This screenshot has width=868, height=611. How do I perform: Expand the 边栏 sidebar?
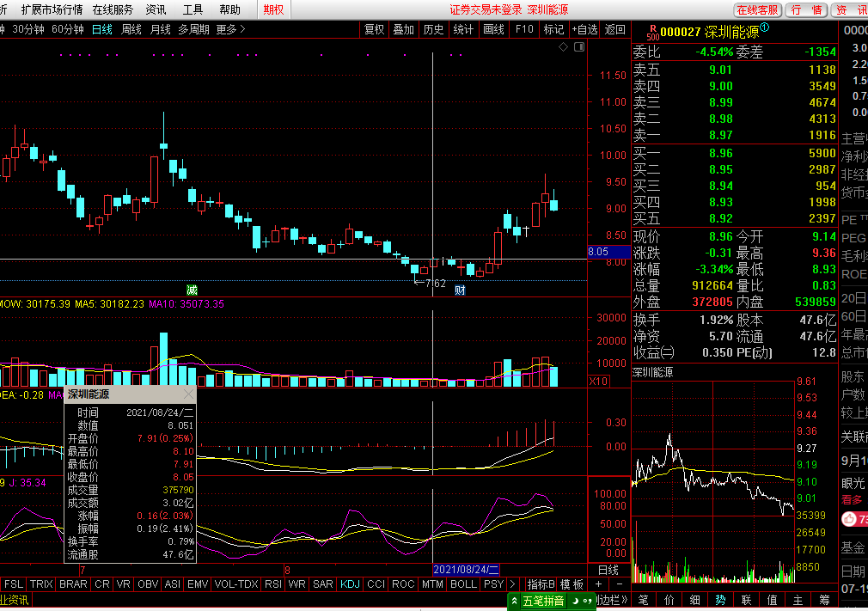(x=613, y=600)
